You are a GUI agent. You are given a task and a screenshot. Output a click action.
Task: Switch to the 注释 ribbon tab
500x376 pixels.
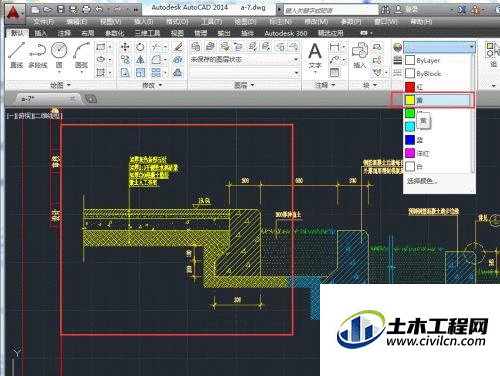tap(64, 33)
